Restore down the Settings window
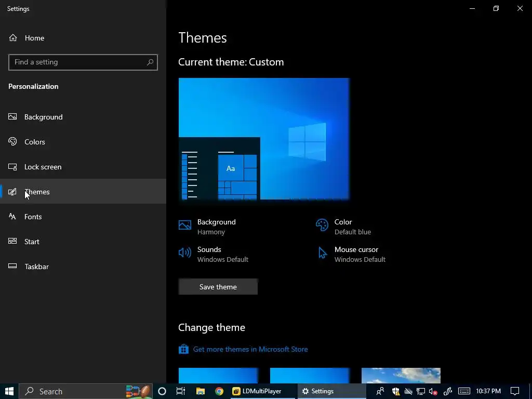The height and width of the screenshot is (399, 532). tap(496, 8)
